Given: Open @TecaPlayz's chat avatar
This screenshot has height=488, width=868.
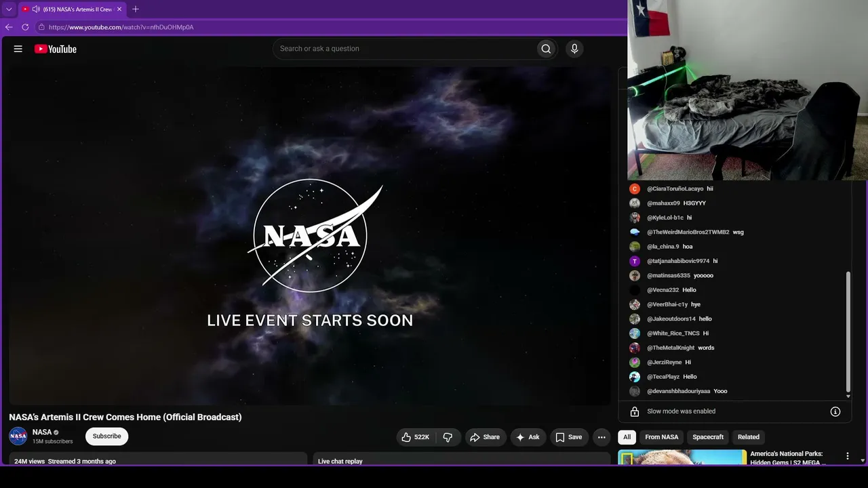Looking at the screenshot, I should (x=635, y=377).
